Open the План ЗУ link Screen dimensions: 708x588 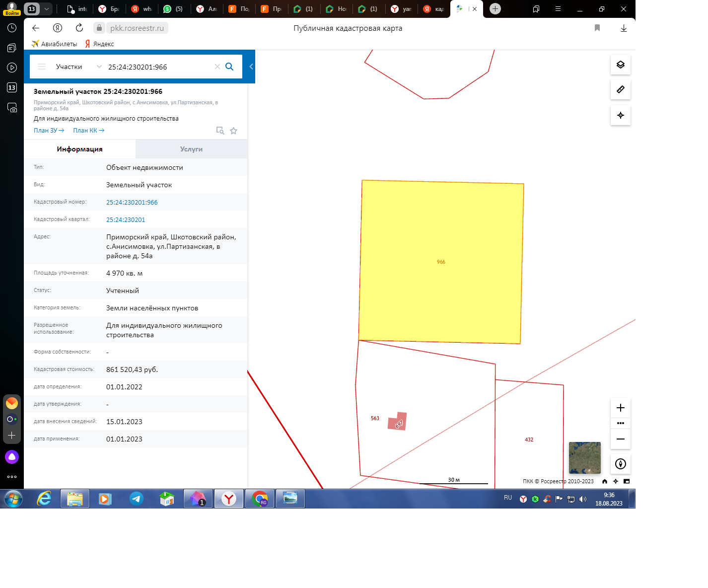[x=49, y=131]
